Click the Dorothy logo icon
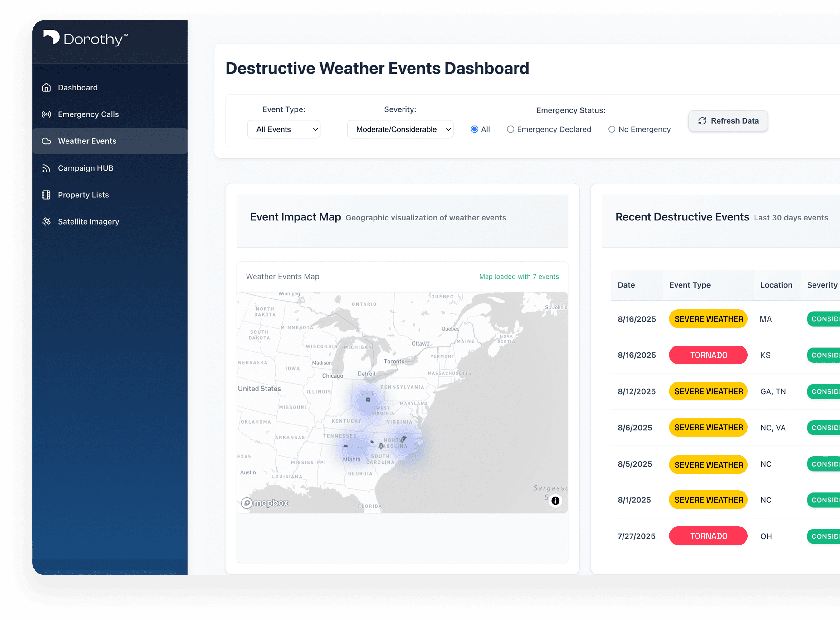This screenshot has height=620, width=840. click(x=51, y=37)
